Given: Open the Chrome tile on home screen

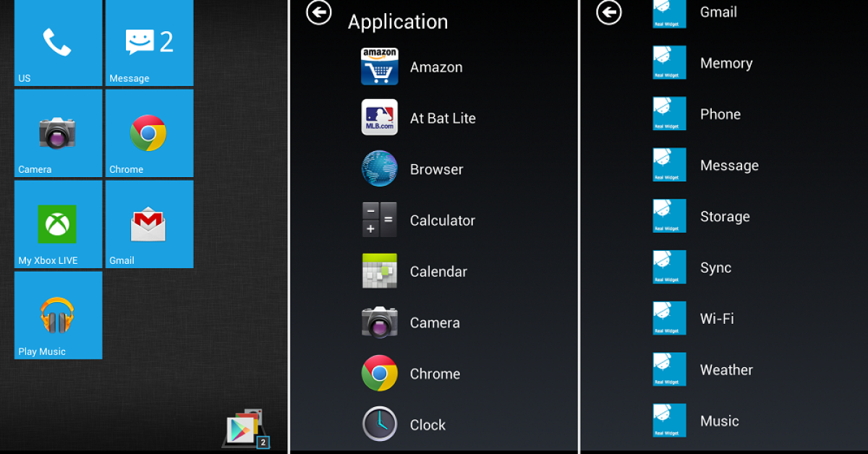Looking at the screenshot, I should 149,133.
